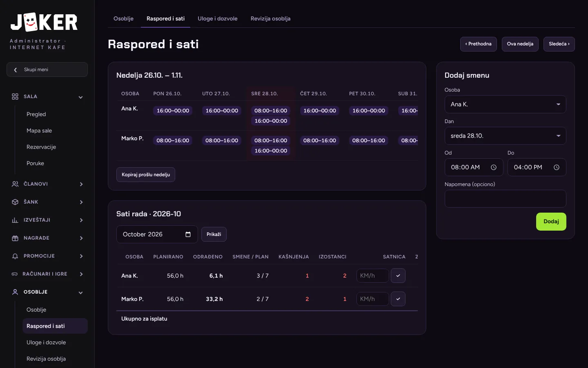Viewport: 588px width, 368px height.
Task: Click the Joker logo
Action: (44, 22)
